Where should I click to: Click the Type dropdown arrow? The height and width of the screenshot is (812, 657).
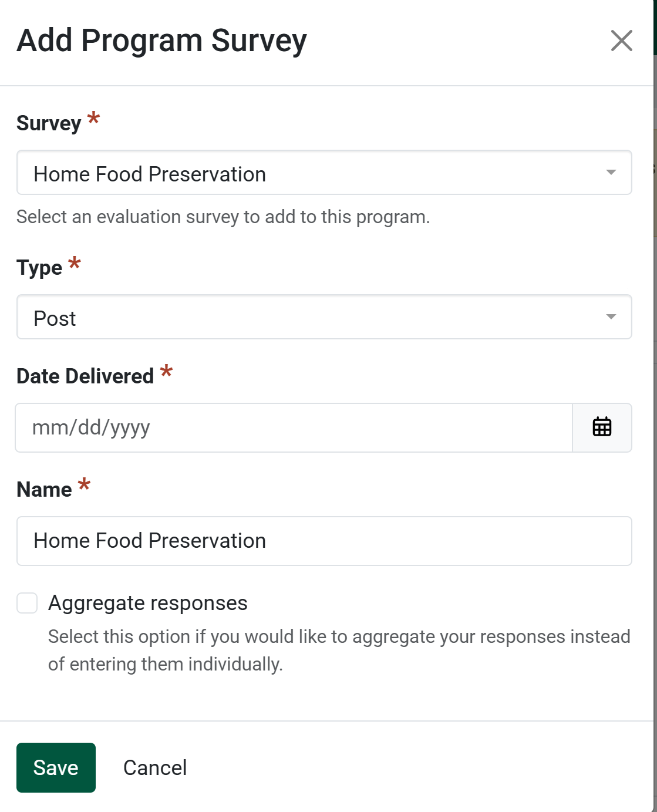pos(611,317)
